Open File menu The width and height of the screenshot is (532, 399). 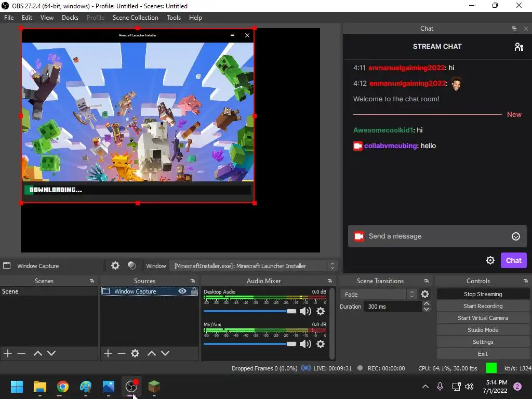[9, 18]
